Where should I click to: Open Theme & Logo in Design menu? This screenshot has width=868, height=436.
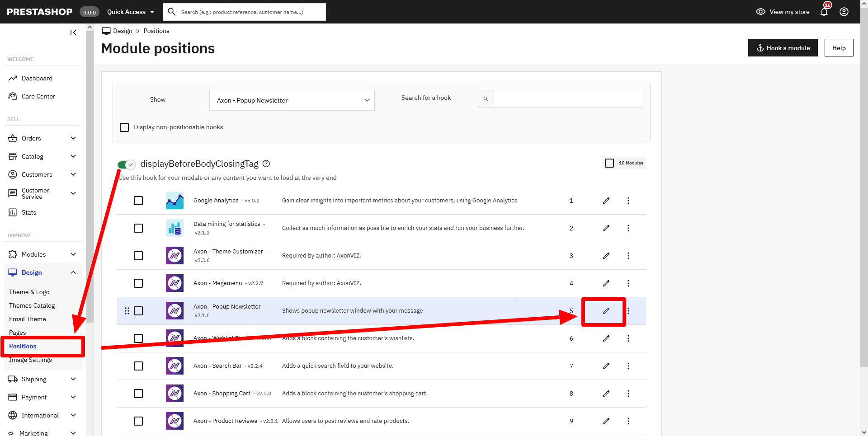tap(29, 292)
